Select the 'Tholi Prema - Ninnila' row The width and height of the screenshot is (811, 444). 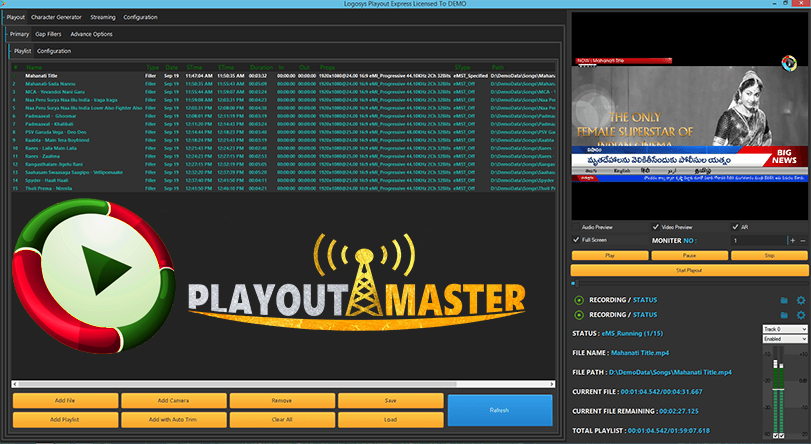click(283, 188)
